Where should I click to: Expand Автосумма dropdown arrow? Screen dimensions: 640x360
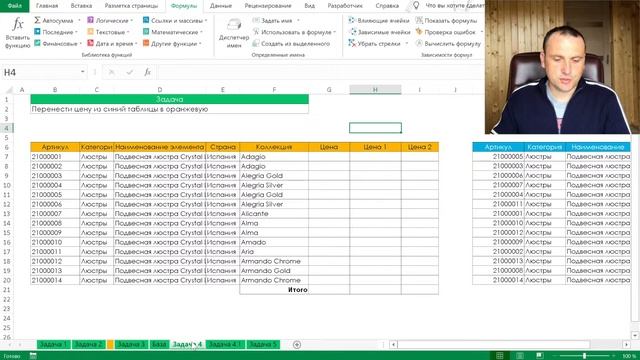[79, 20]
